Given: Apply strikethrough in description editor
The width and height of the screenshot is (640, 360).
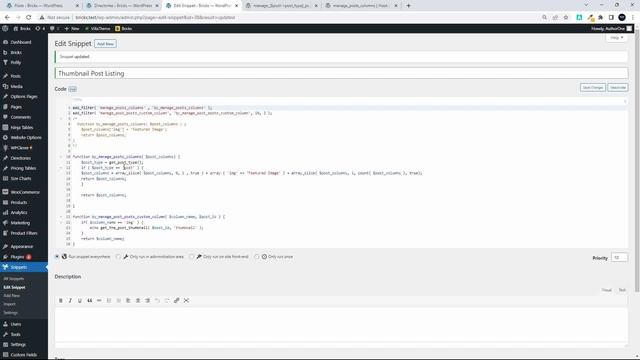Looking at the screenshot, I should click(99, 300).
